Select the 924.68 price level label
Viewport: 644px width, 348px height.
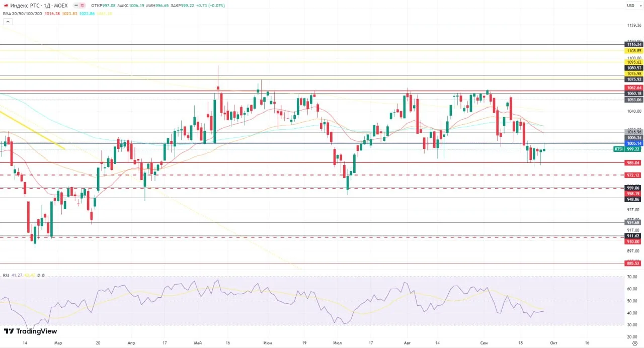633,222
